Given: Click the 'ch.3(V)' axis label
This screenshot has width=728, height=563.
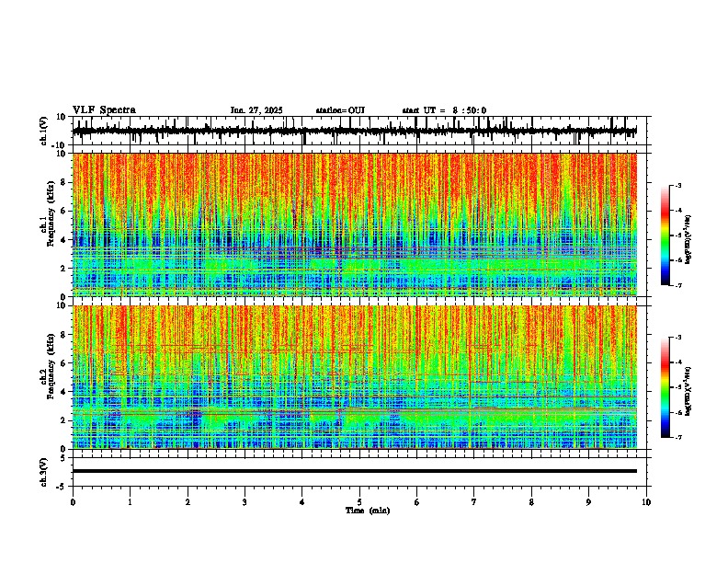Looking at the screenshot, I should click(x=43, y=472).
